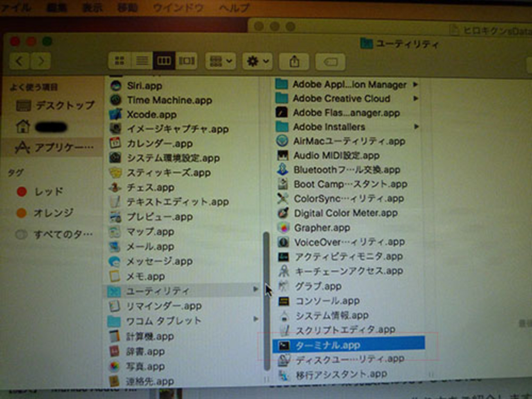Viewport: 532px width, 399px height.
Task: Click the 計算機.app icon
Action: (x=115, y=336)
